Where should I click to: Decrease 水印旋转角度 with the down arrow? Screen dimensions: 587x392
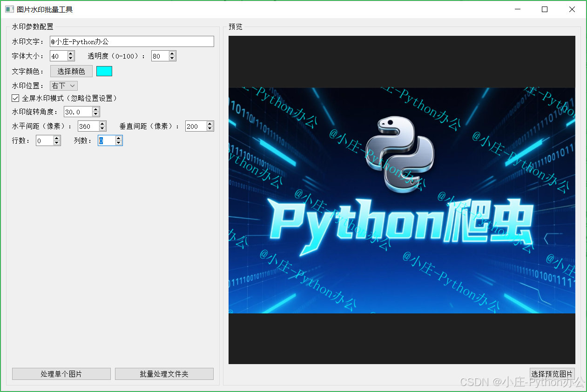tap(96, 114)
